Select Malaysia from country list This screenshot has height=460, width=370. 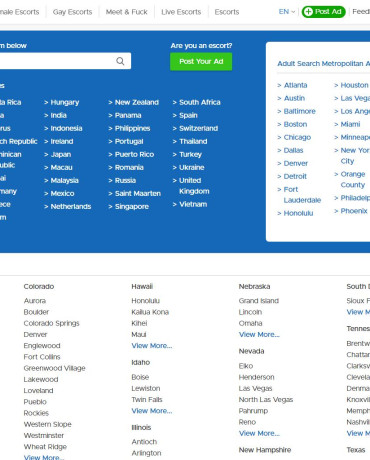(x=64, y=180)
